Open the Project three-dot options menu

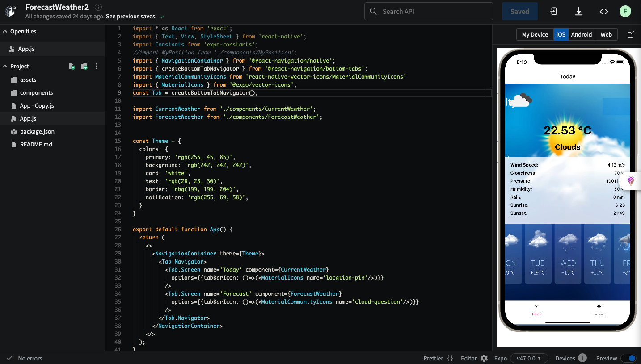tap(96, 66)
